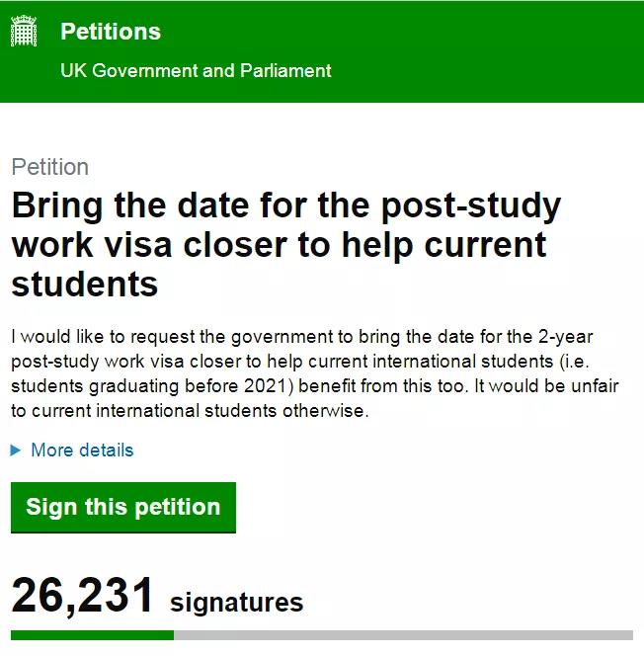644x656 pixels.
Task: Click the heading line 'Bring the date for the post-study'
Action: [x=286, y=206]
